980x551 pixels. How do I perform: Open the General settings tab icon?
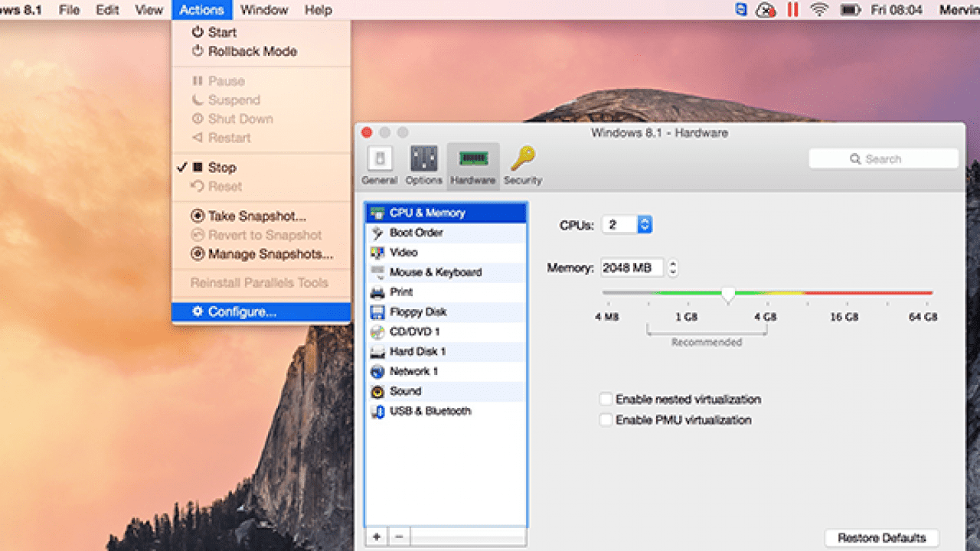click(x=380, y=159)
